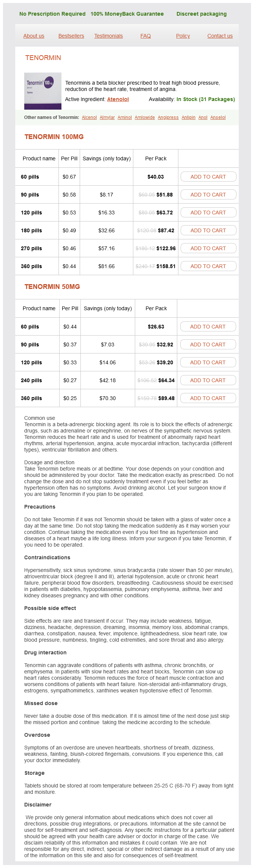Open the Testimonials menu item

pyautogui.click(x=108, y=36)
